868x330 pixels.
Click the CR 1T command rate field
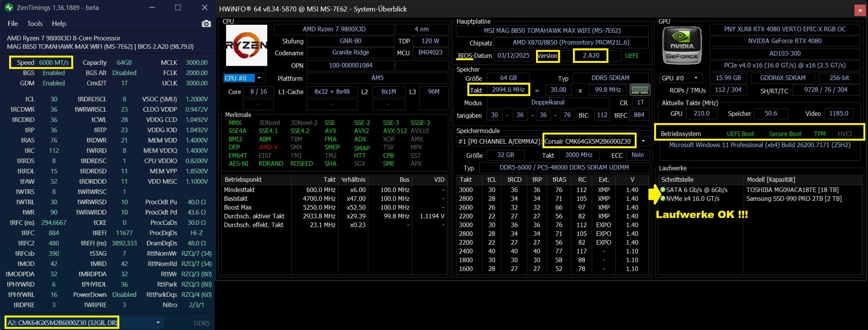[640, 103]
